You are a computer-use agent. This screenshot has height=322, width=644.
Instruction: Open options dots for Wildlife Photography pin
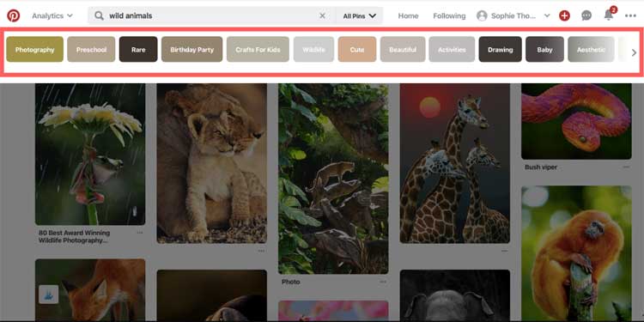pyautogui.click(x=140, y=233)
